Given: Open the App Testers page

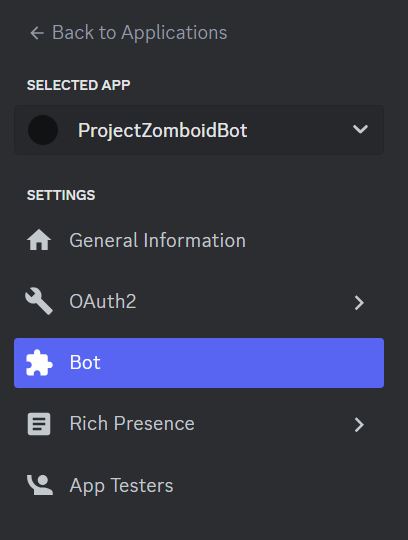Looking at the screenshot, I should point(121,486).
